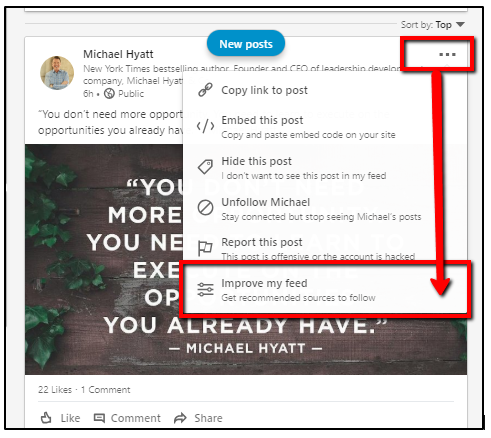Open Michael Hyatt's profile name link

(x=118, y=54)
